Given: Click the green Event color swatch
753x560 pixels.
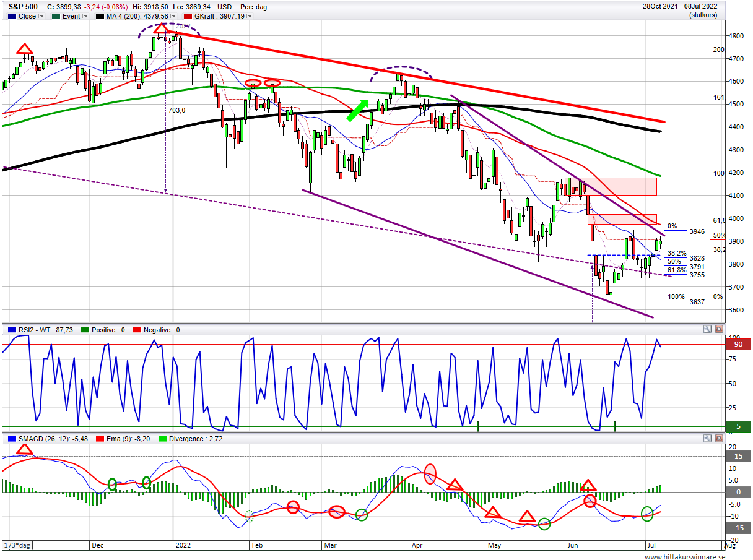Looking at the screenshot, I should (56, 17).
